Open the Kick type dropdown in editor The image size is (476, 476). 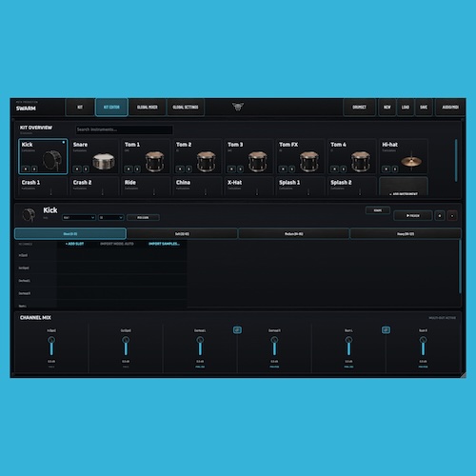(79, 217)
